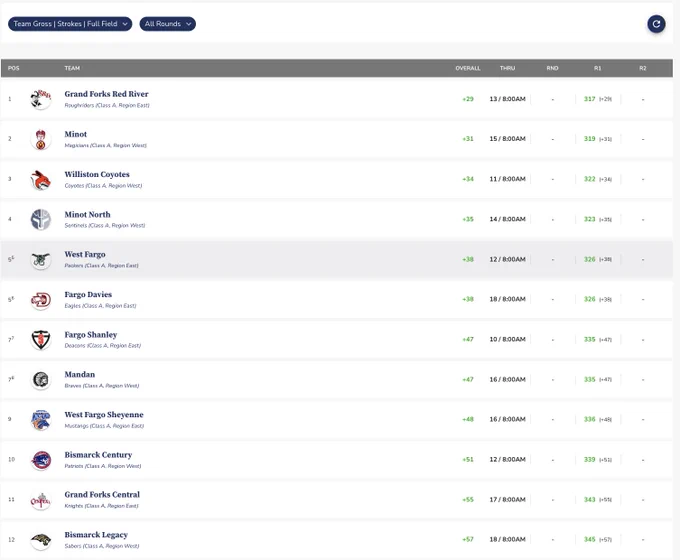This screenshot has width=680, height=560.
Task: Click the Bismarck Legacy Sabers logo
Action: [41, 540]
